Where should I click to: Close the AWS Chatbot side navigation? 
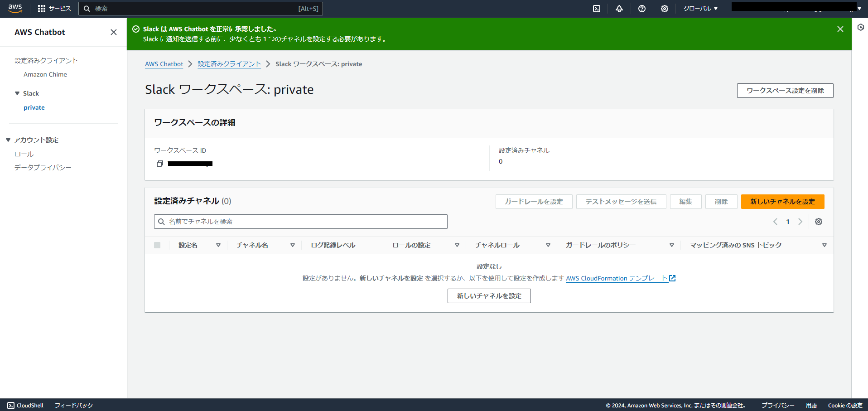tap(114, 32)
